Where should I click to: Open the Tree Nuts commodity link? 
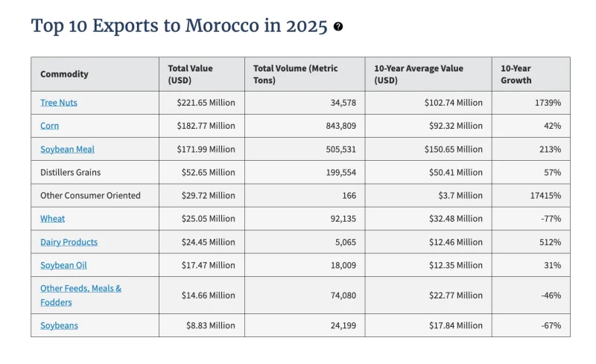(x=59, y=103)
